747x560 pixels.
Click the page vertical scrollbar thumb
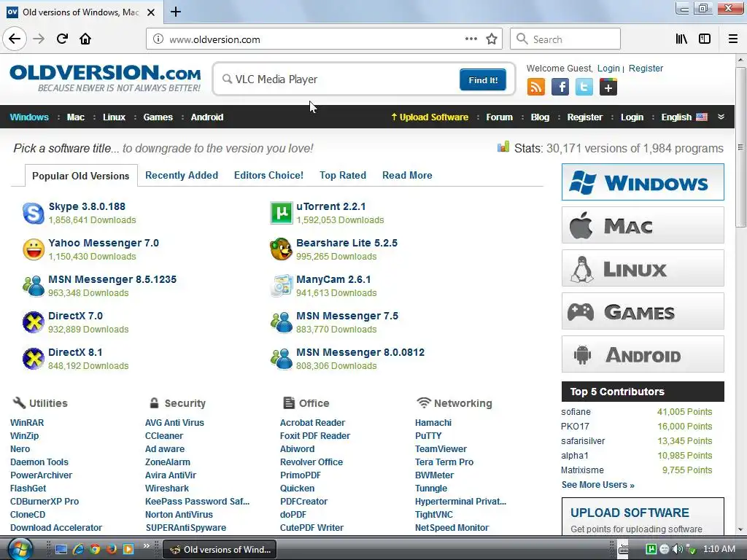tap(740, 147)
